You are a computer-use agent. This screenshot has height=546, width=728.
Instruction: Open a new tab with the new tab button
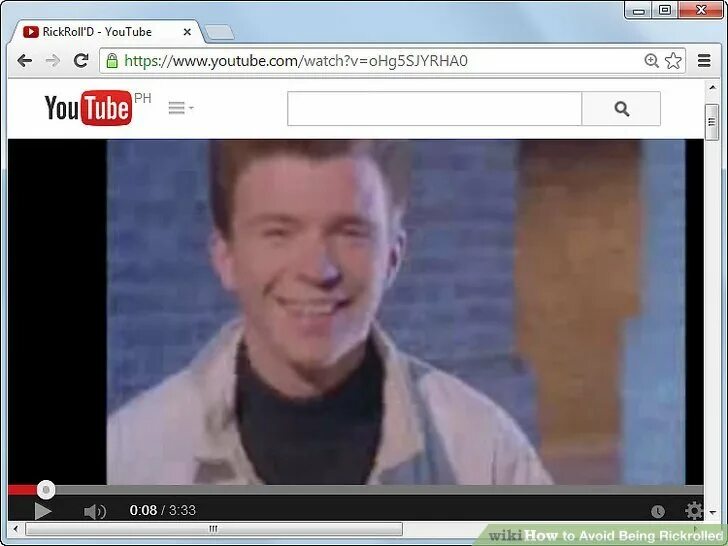(219, 32)
